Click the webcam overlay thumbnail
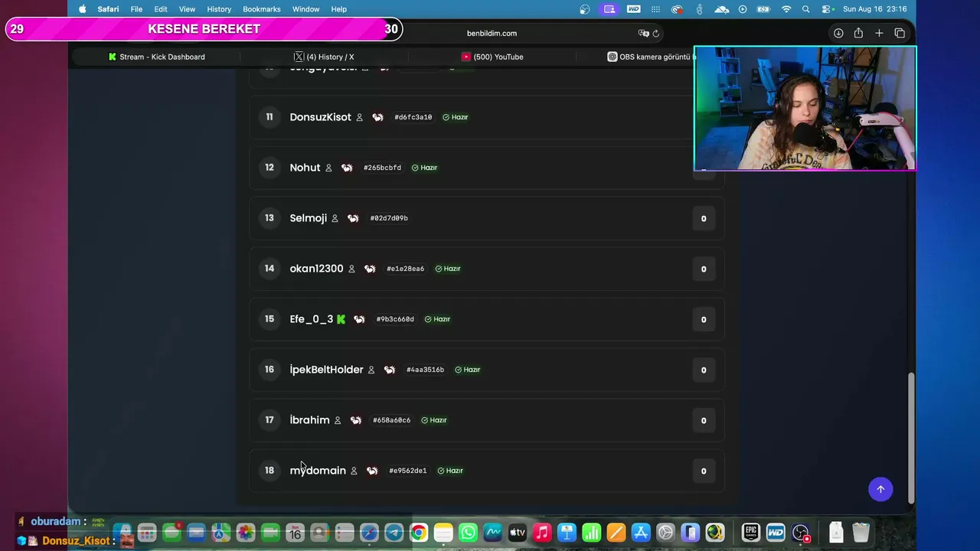980x551 pixels. tap(805, 108)
